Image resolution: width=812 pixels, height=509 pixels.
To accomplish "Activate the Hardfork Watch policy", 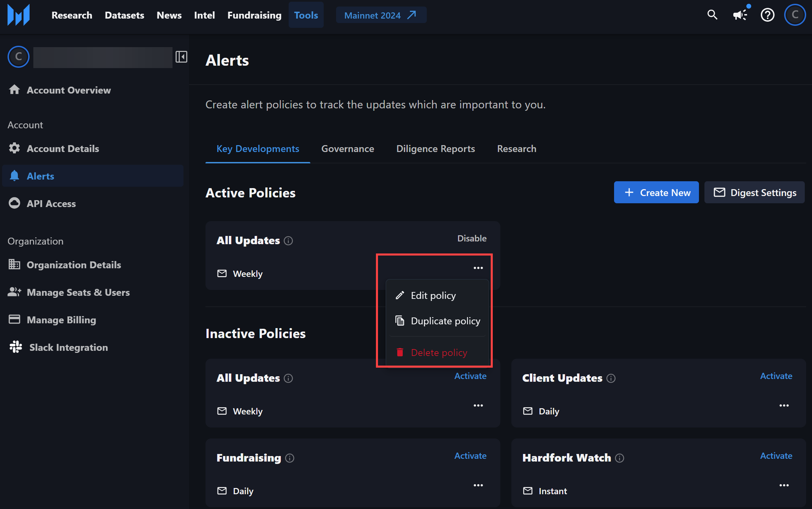I will (x=776, y=456).
